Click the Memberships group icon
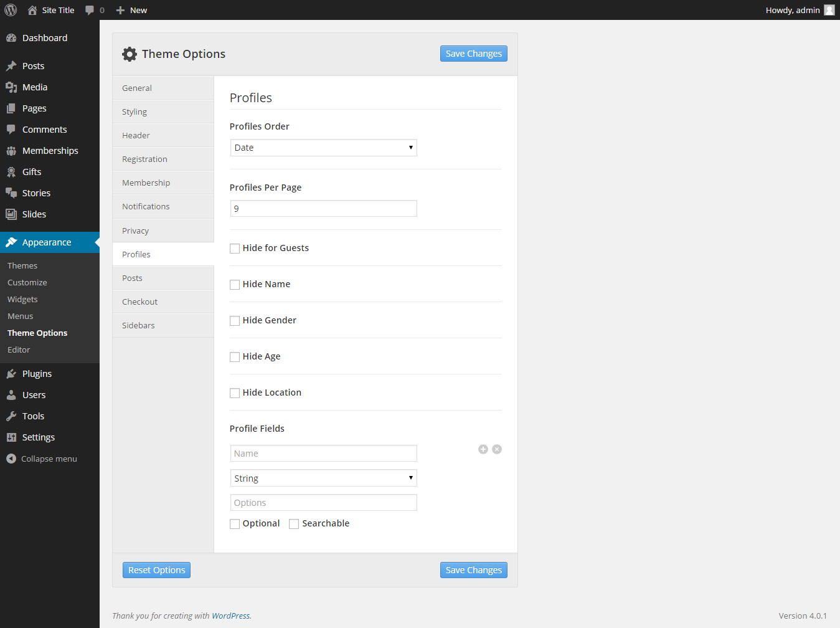This screenshot has width=840, height=628. (x=11, y=151)
